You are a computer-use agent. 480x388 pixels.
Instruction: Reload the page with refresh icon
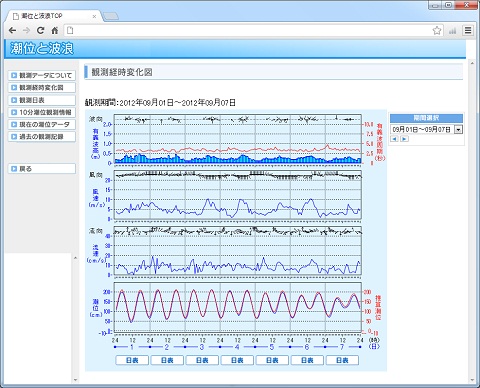point(41,31)
